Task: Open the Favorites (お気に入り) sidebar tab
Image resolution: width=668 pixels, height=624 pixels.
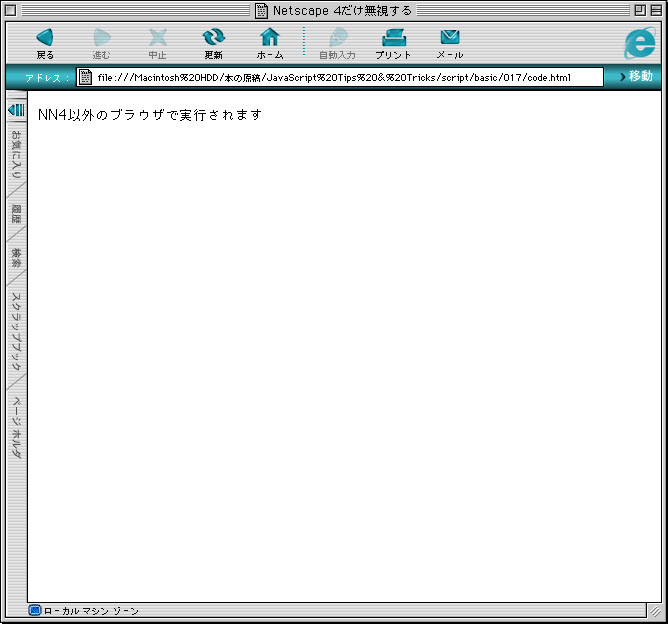Action: (x=16, y=155)
